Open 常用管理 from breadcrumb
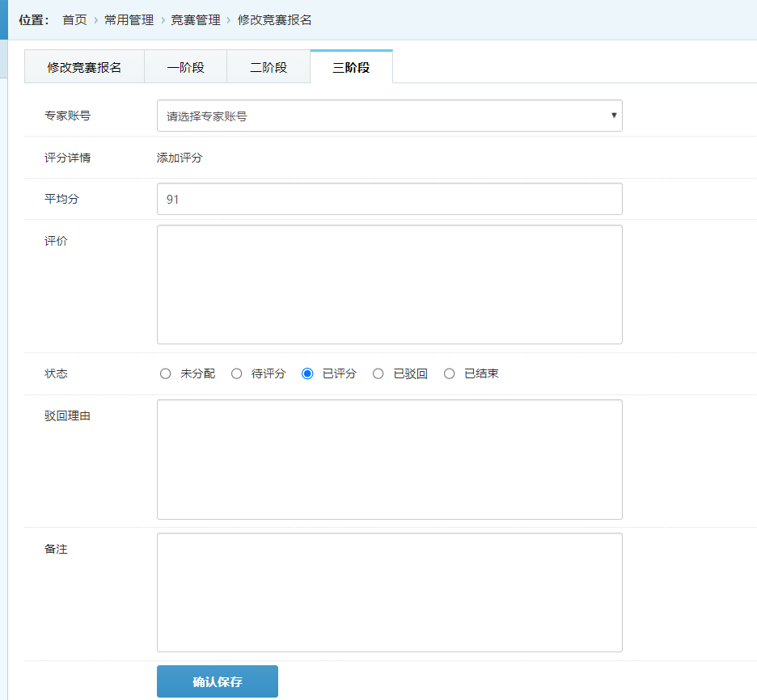The image size is (757, 700). (x=129, y=19)
